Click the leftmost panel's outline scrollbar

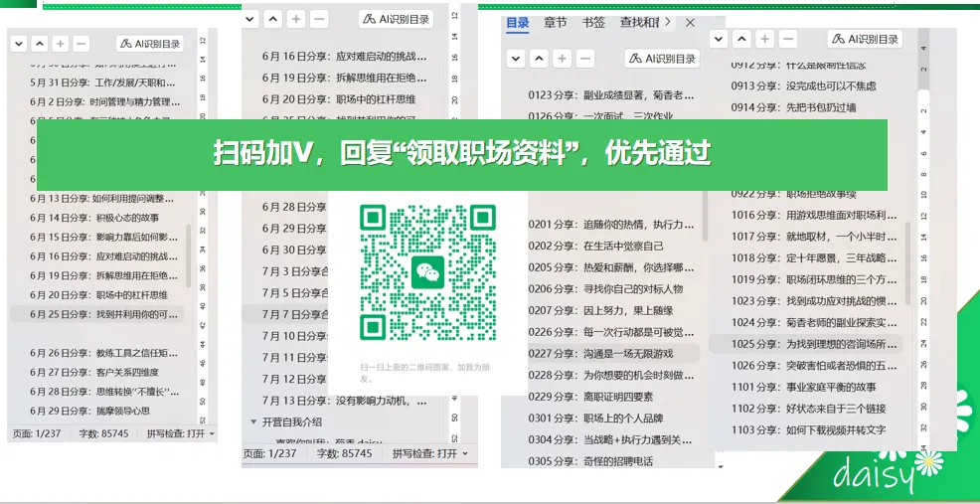(x=189, y=256)
